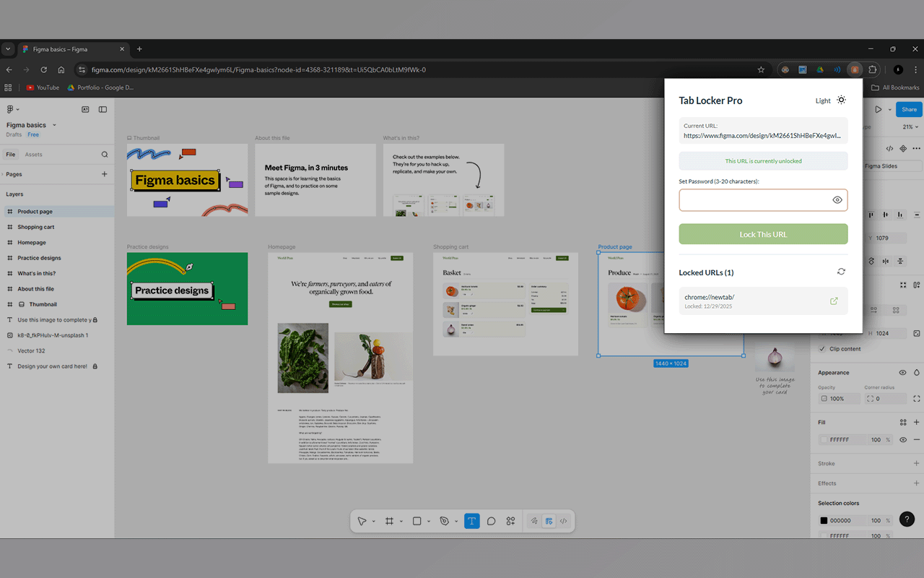The image size is (924, 578).
Task: Open the blend mode droplet icon
Action: pos(917,373)
